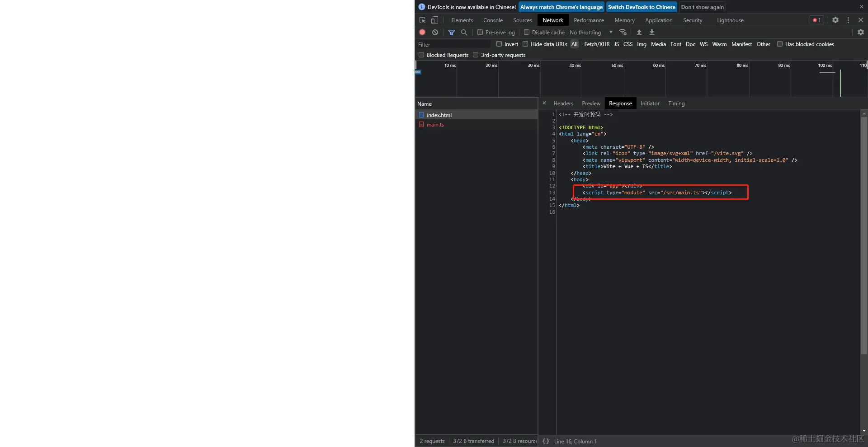Dismiss the language notification bar
The image size is (868, 447).
(x=862, y=7)
